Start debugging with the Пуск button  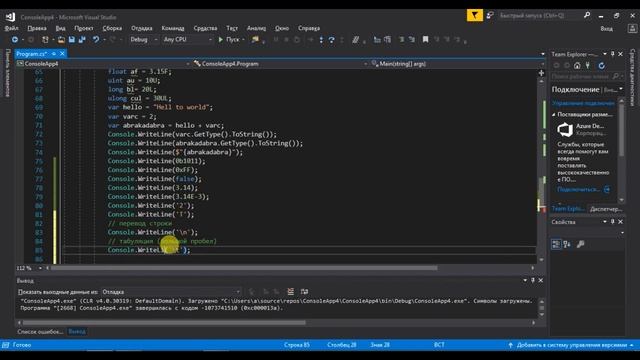[229, 40]
